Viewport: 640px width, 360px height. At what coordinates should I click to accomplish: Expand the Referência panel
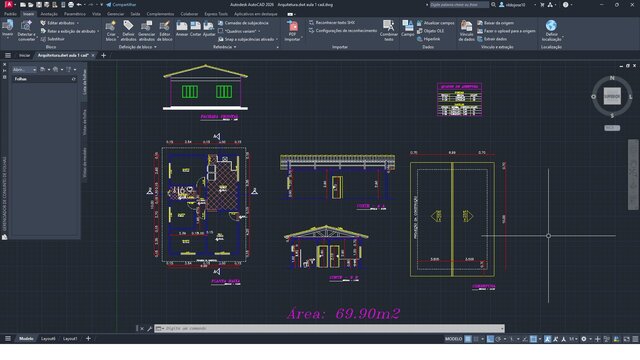click(225, 47)
